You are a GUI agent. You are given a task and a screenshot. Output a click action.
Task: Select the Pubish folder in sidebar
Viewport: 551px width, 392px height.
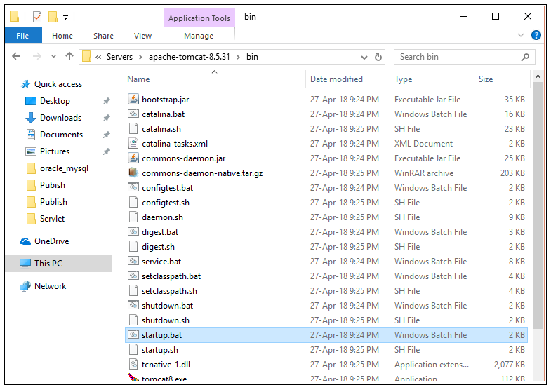click(53, 185)
